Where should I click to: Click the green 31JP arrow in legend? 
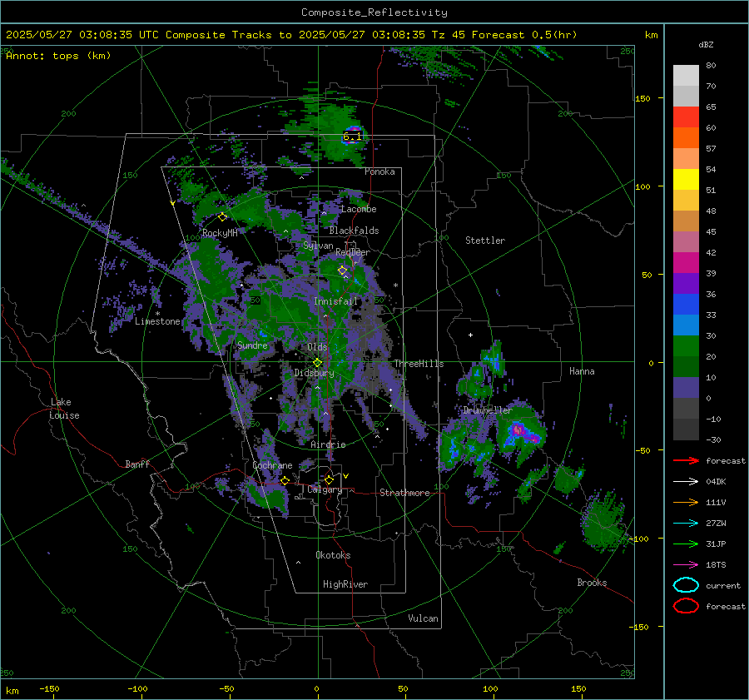coord(686,544)
